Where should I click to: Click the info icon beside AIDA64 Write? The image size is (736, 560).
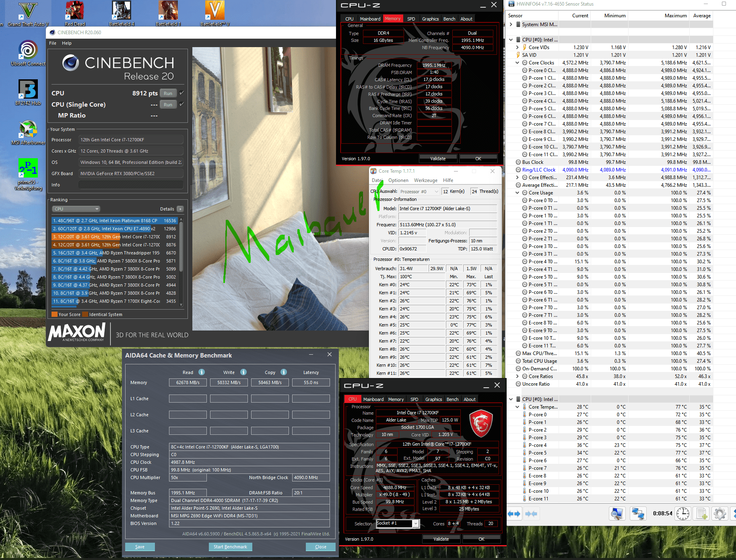[243, 372]
